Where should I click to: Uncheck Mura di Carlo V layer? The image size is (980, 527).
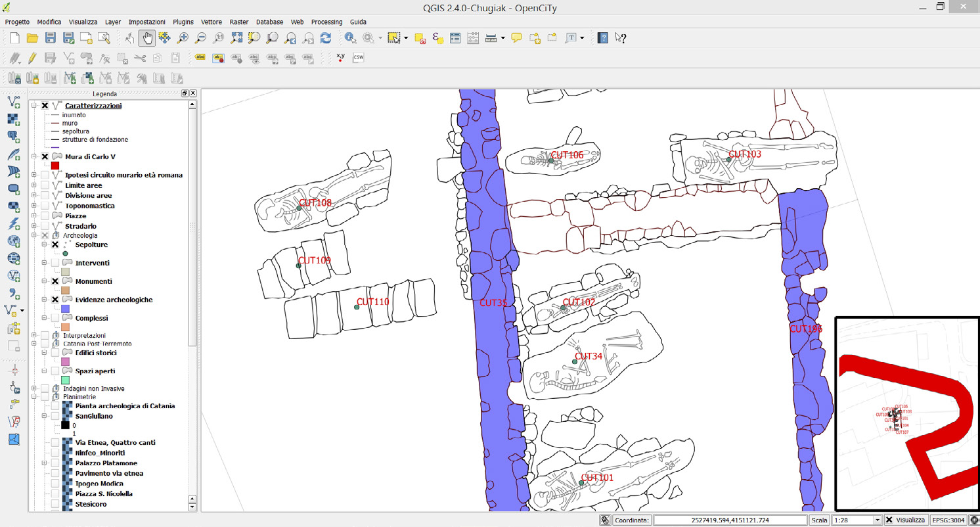[45, 157]
